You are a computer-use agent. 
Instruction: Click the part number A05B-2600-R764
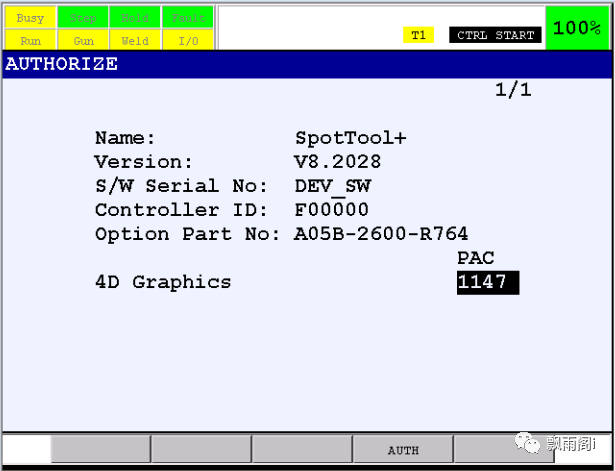(381, 234)
